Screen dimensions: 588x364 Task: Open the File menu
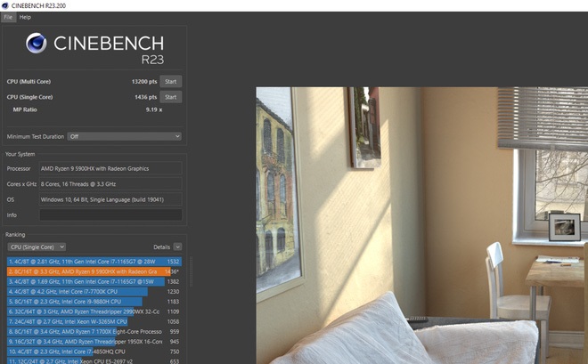click(8, 17)
